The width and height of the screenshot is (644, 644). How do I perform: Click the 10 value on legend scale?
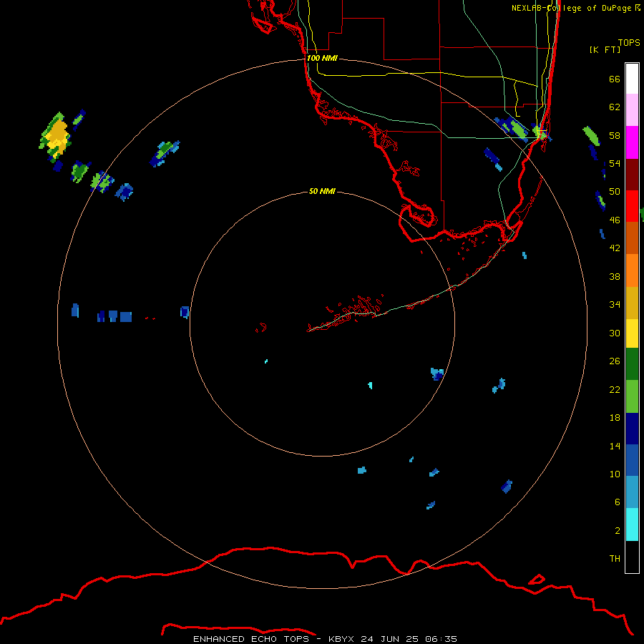click(615, 474)
